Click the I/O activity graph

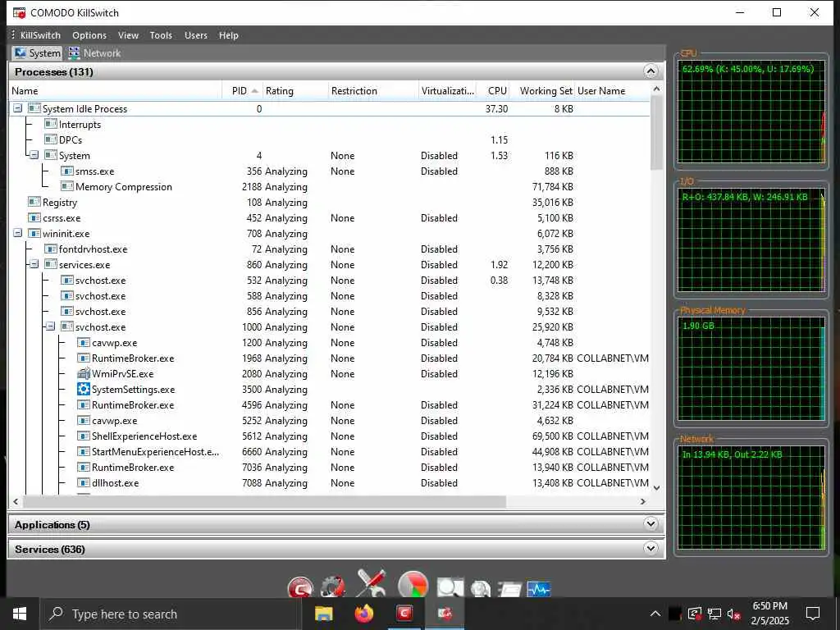click(x=751, y=240)
